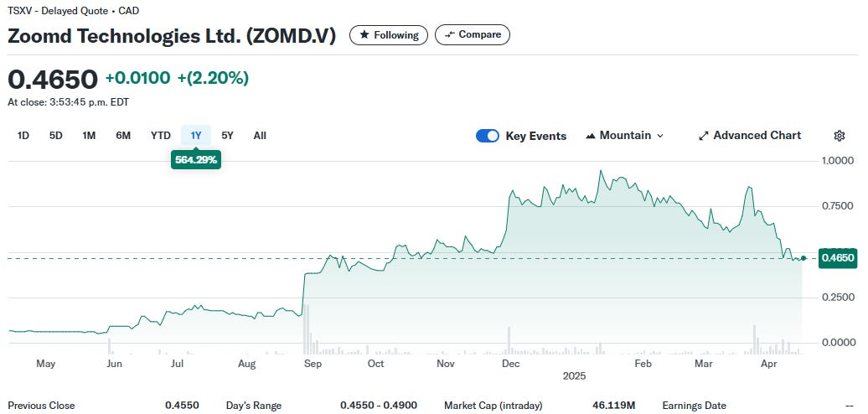
Task: Click the Day's Range value 0.4550 - 0.4900
Action: coord(379,406)
